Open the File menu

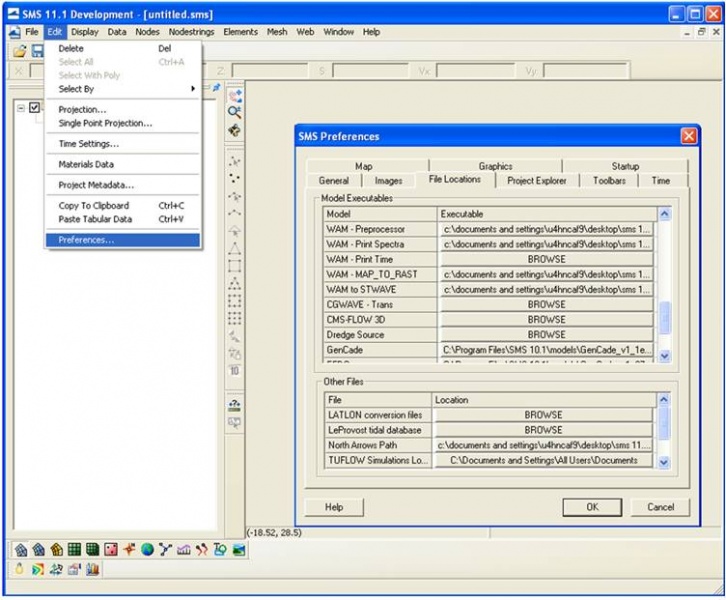tap(31, 32)
